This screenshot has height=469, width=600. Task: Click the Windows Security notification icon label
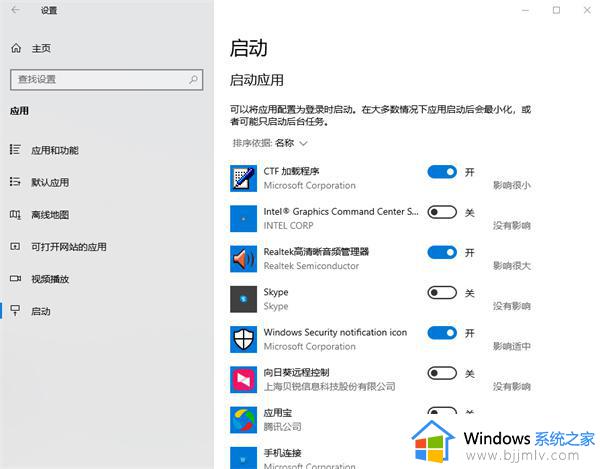pyautogui.click(x=335, y=332)
